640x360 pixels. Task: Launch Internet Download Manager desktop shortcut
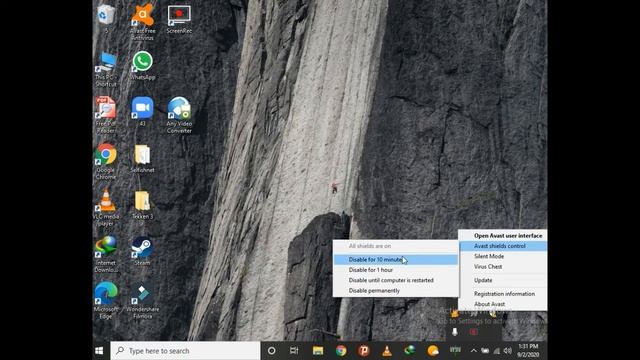pyautogui.click(x=106, y=254)
